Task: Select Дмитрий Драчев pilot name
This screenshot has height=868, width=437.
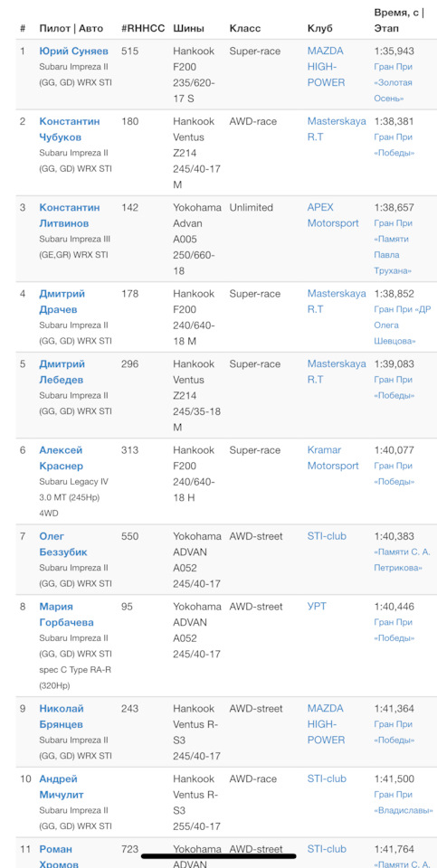Action: 62,301
